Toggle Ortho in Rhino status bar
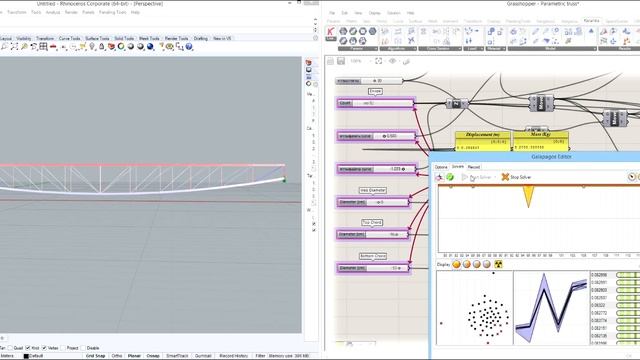 point(117,356)
